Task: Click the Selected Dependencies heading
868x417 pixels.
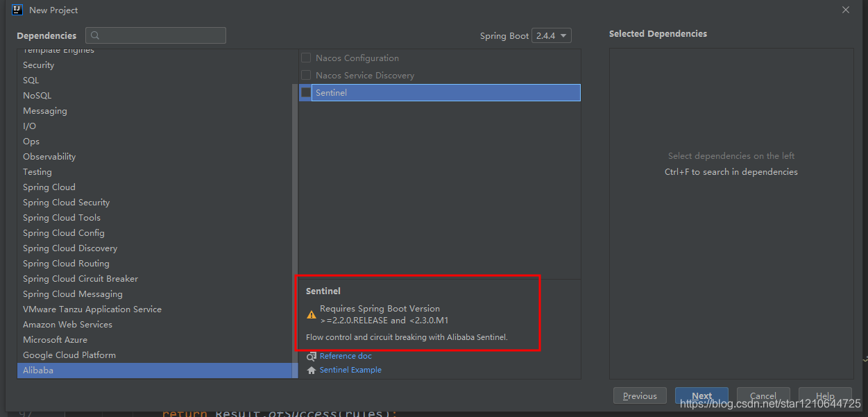Action: point(658,33)
